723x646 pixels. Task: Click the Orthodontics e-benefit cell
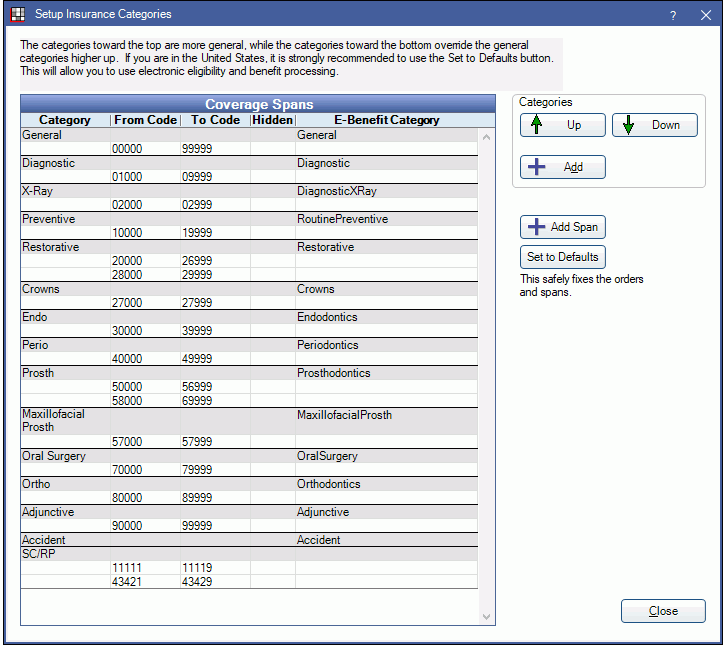click(x=386, y=484)
